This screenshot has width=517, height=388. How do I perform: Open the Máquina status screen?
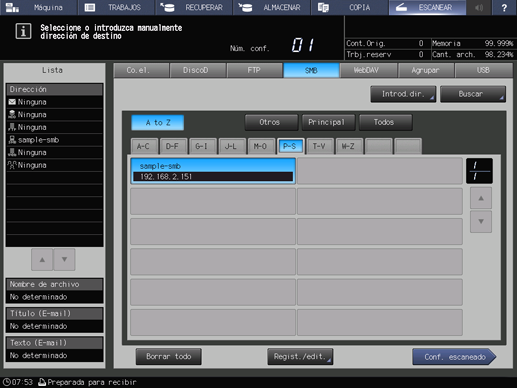(x=39, y=7)
